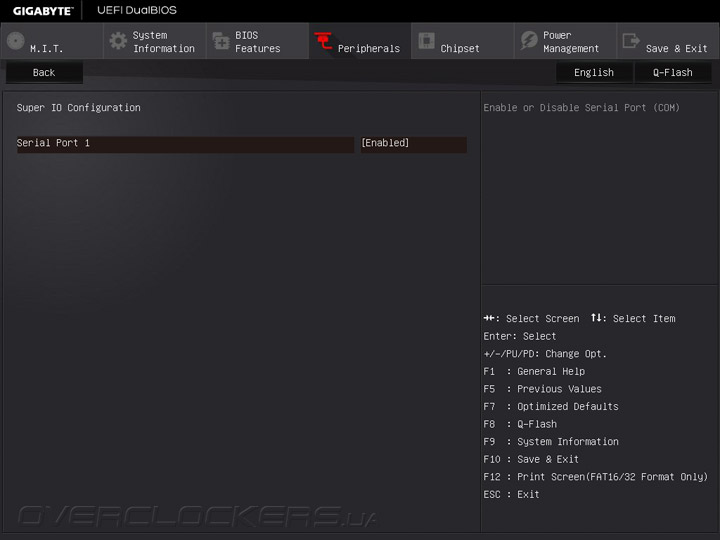This screenshot has width=720, height=540.
Task: Click the 'F10 : Save & Exit' line
Action: [x=531, y=459]
